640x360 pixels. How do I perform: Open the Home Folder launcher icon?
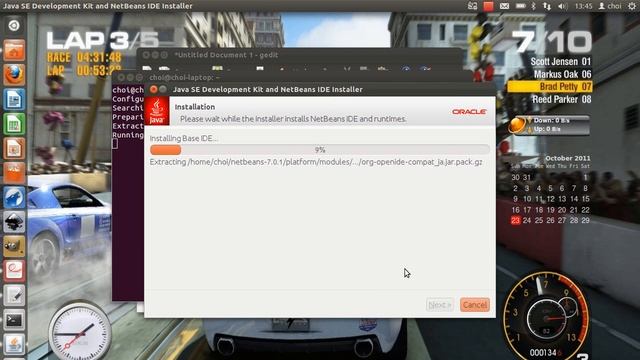14,50
